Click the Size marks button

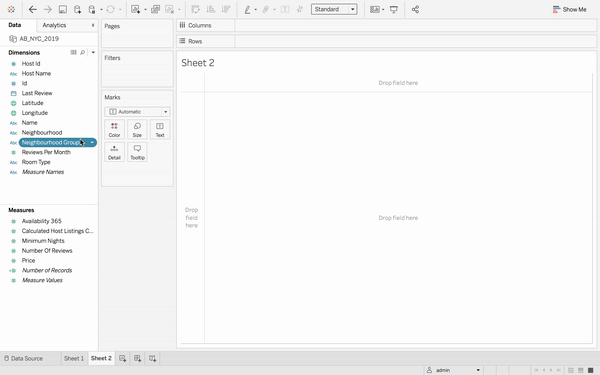pos(137,130)
